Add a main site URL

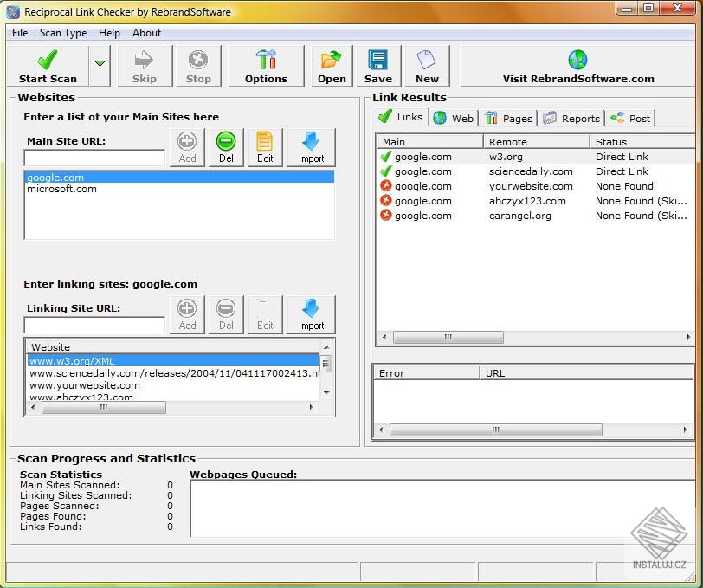click(x=187, y=147)
